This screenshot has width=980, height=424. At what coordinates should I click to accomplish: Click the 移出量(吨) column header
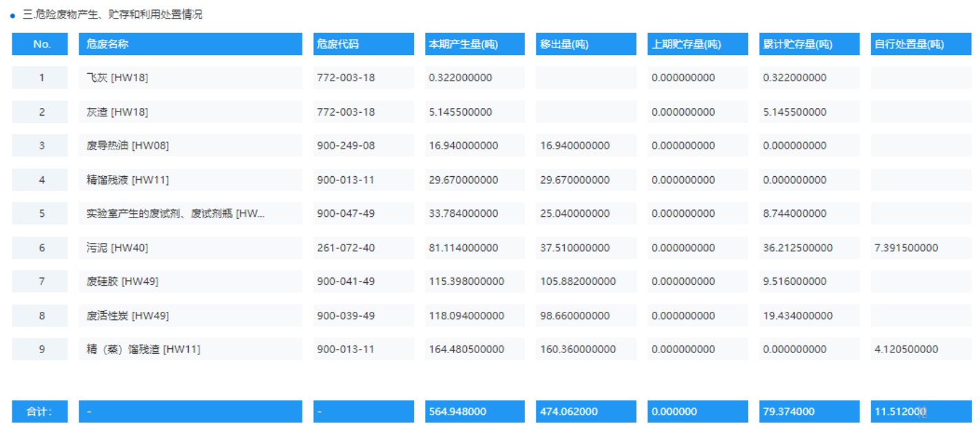pos(560,43)
